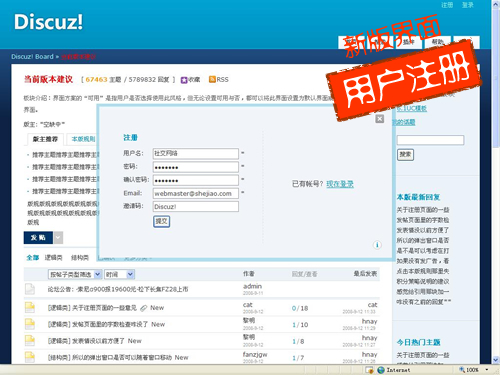Open the 时间 sort dropdown
Image resolution: width=500 pixels, height=375 pixels.
pos(119,274)
